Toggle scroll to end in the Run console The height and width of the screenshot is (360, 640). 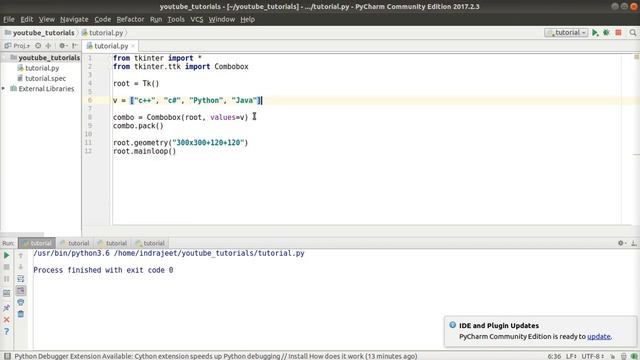[x=20, y=291]
